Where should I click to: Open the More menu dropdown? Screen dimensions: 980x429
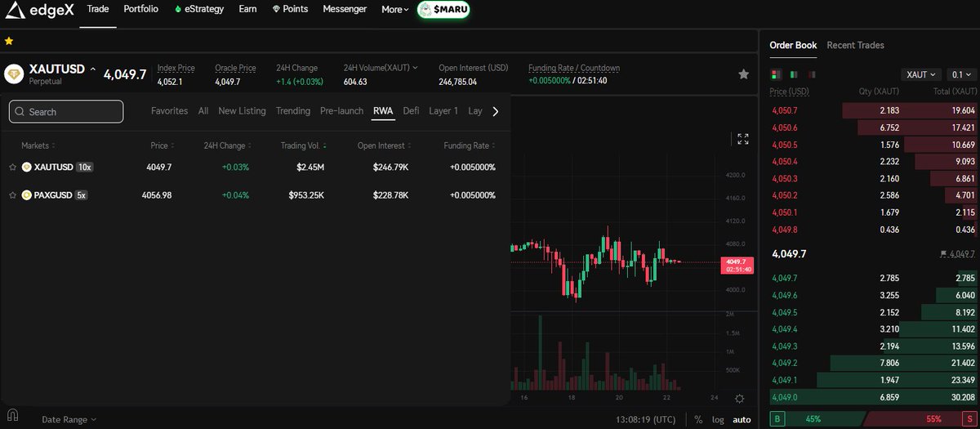coord(395,10)
